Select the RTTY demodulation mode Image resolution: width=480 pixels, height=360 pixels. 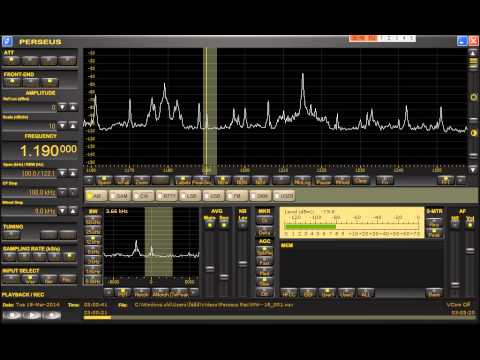(166, 196)
